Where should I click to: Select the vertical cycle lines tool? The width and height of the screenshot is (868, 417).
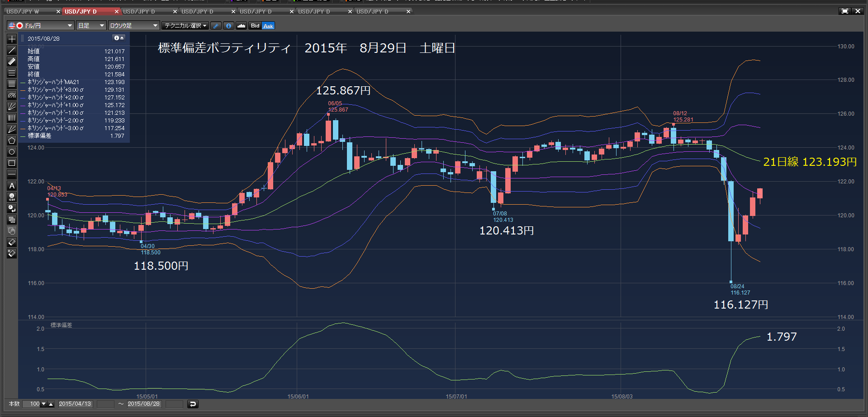click(12, 118)
